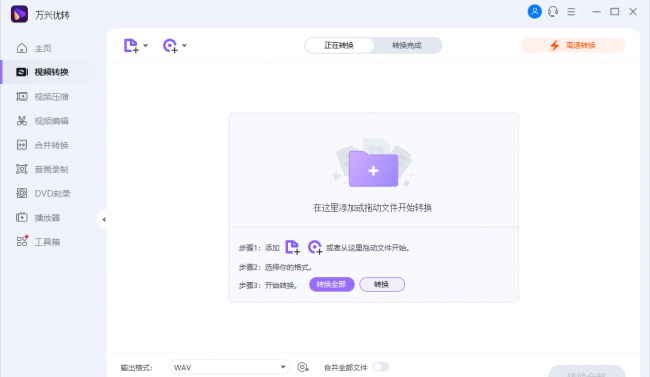
Task: Click the purple folder add-files icon
Action: tap(373, 168)
